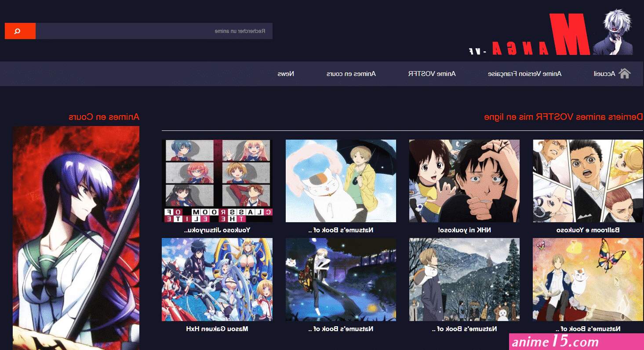Screen dimensions: 644x350
Task: Click Natsume's Book of .. title under fireflies image
Action: click(341, 329)
